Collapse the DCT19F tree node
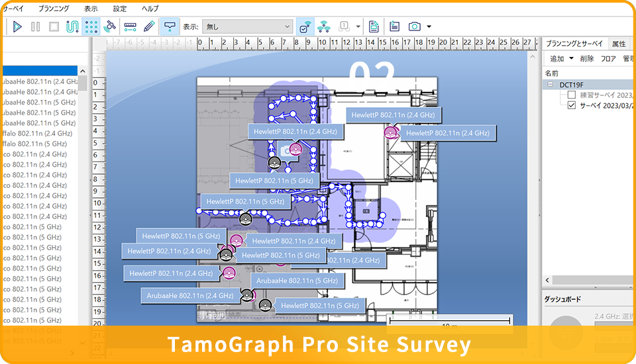636x364 pixels. pyautogui.click(x=550, y=85)
